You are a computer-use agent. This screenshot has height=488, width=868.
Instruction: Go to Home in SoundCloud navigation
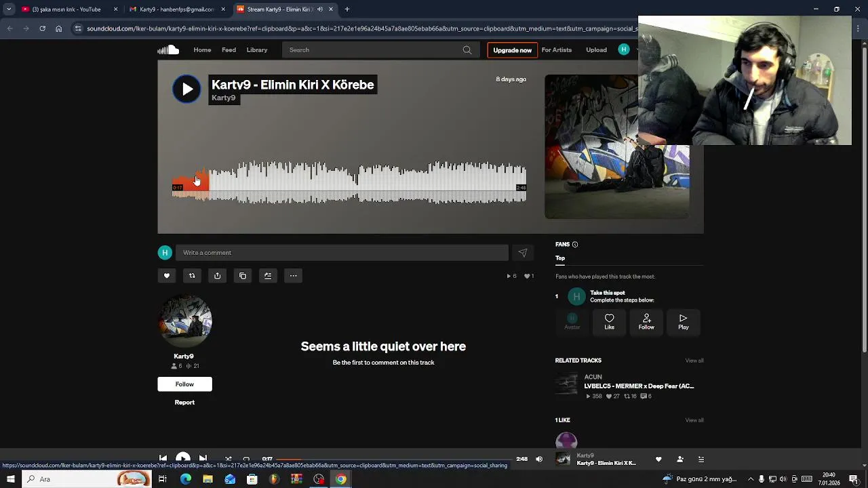point(202,49)
